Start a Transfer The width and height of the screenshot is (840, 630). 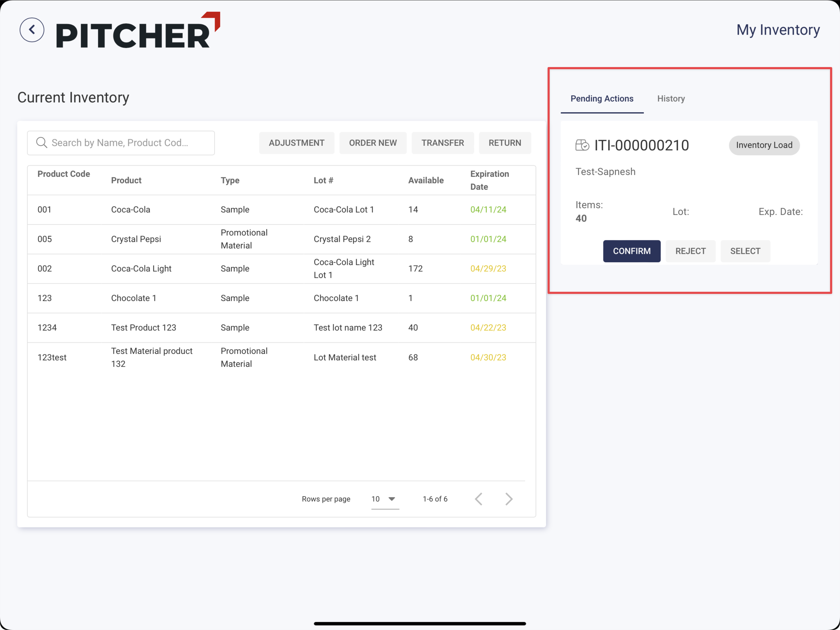[442, 143]
